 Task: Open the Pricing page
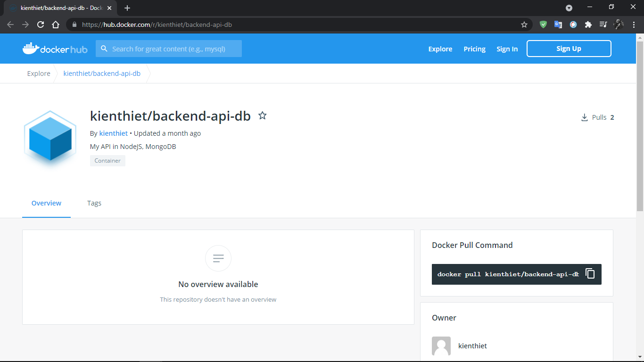(x=474, y=49)
